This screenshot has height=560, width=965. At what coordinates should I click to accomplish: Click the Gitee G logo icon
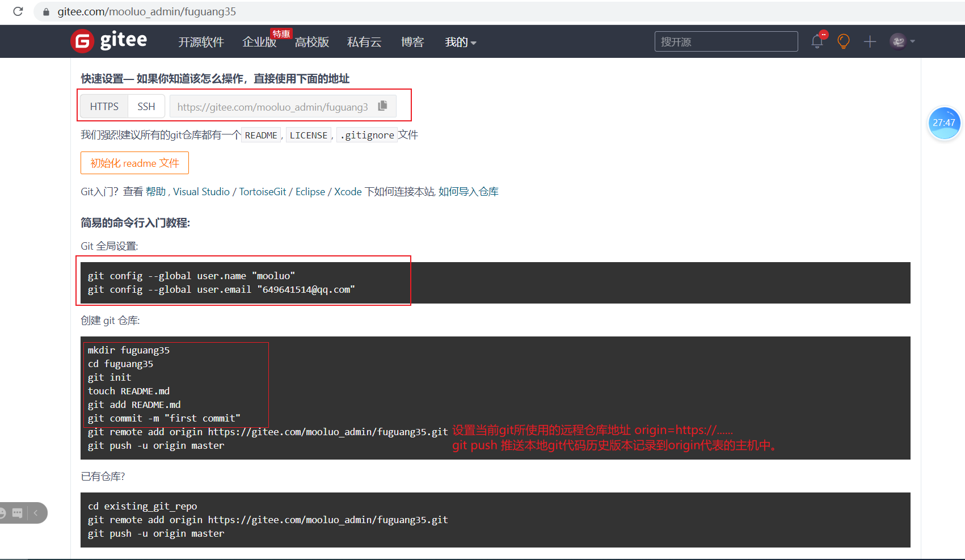click(82, 41)
